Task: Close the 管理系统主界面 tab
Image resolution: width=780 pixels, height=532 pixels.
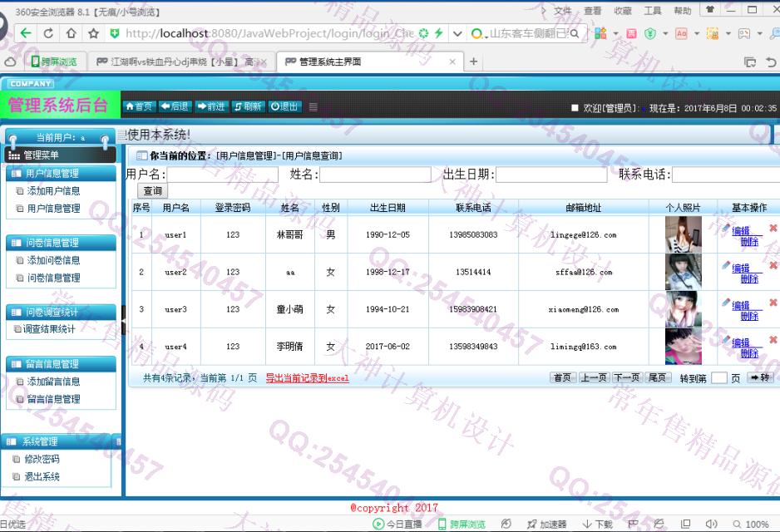Action: (452, 62)
